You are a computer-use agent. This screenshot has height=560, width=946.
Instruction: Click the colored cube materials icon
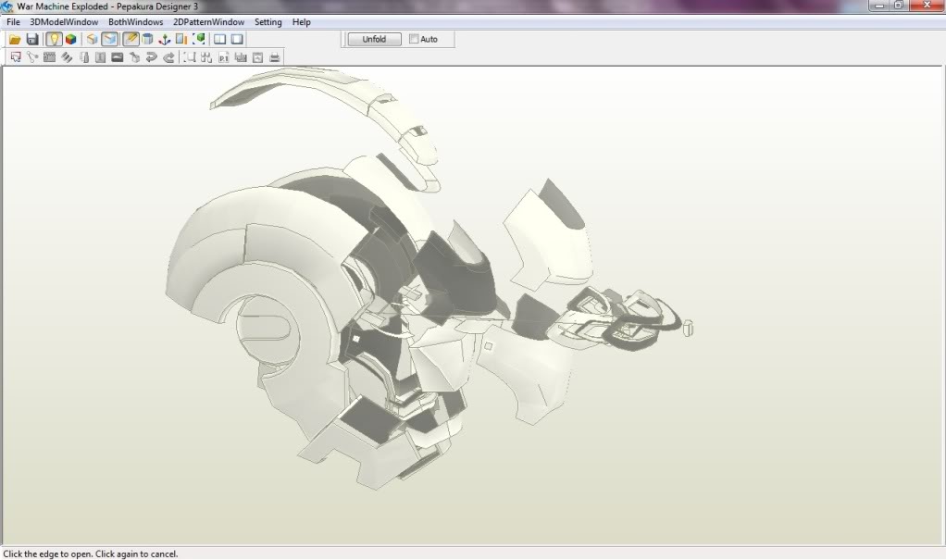[70, 39]
